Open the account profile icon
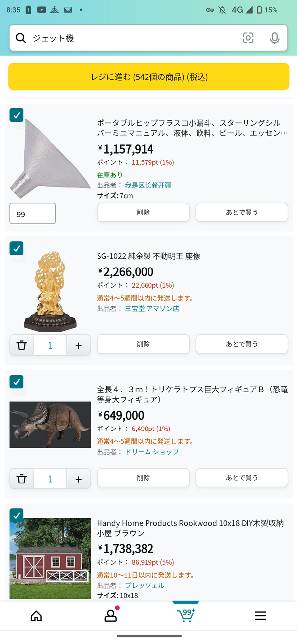Viewport: 297px width, 644px height. coord(111,615)
